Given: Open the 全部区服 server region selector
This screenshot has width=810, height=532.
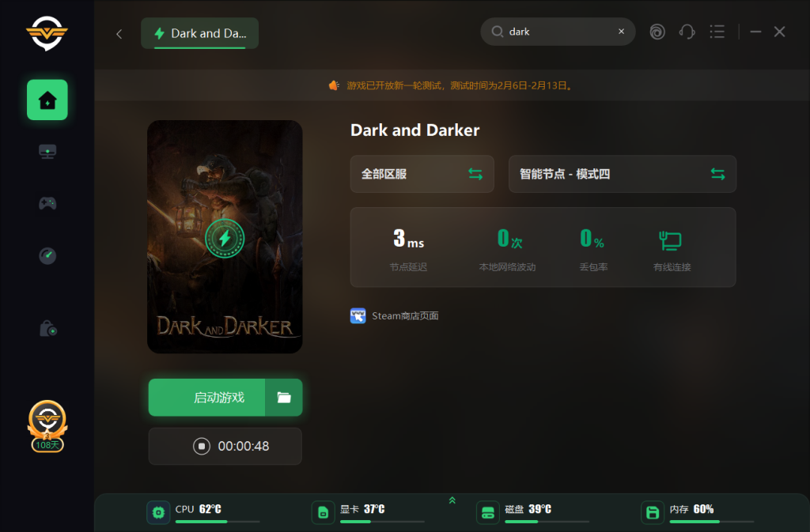Looking at the screenshot, I should pyautogui.click(x=422, y=174).
